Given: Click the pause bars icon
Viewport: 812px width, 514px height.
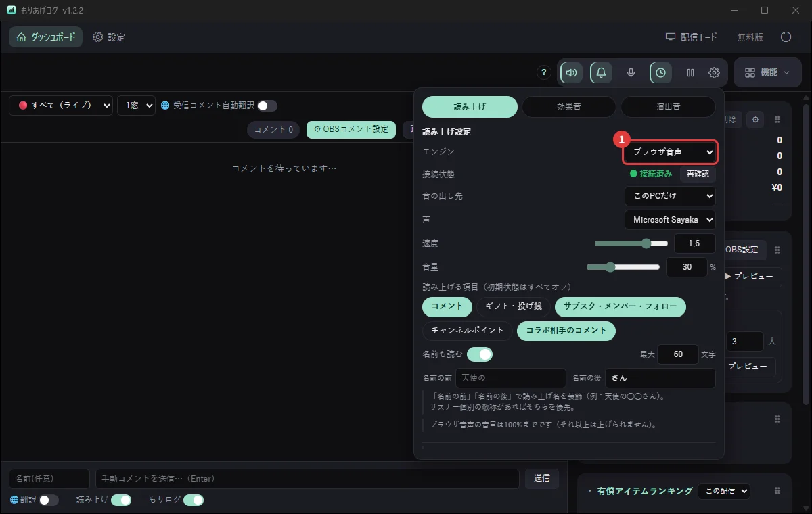Looking at the screenshot, I should pyautogui.click(x=691, y=72).
